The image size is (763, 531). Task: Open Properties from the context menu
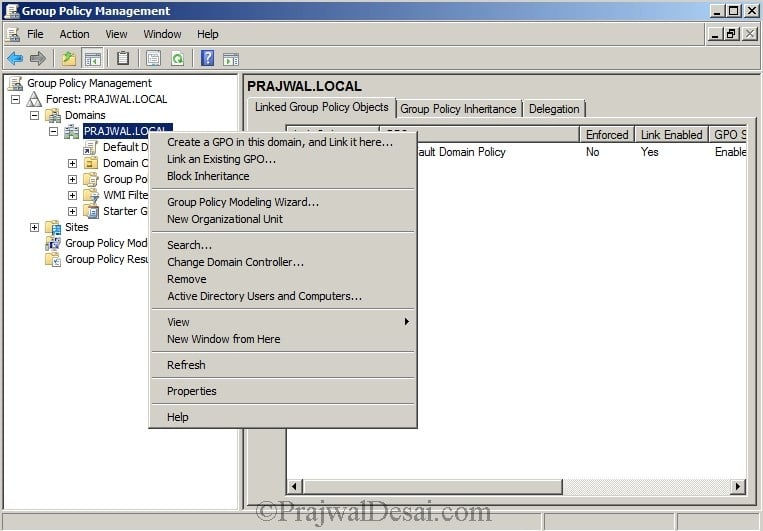(x=283, y=391)
